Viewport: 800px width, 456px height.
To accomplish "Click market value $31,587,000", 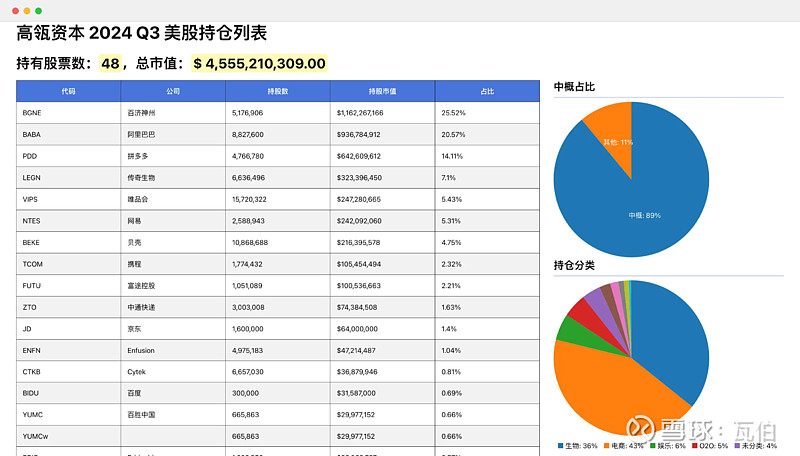I will point(356,393).
